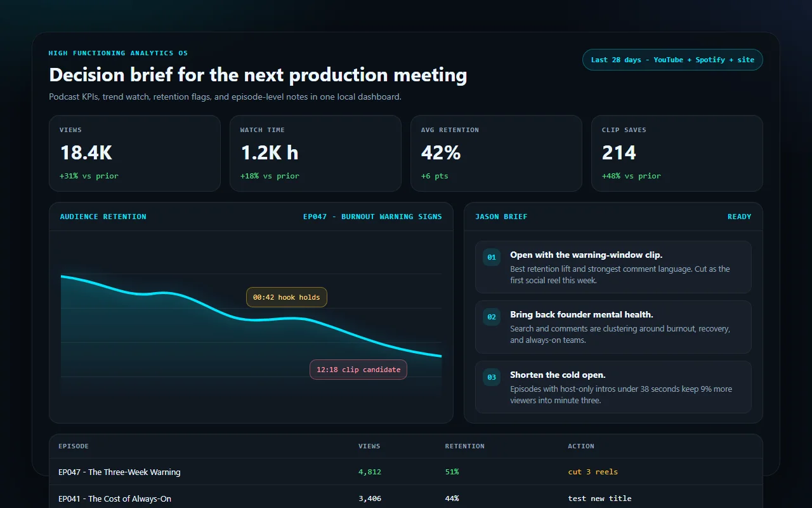Click the EPISODE column header
The height and width of the screenshot is (508, 812).
pos(74,446)
